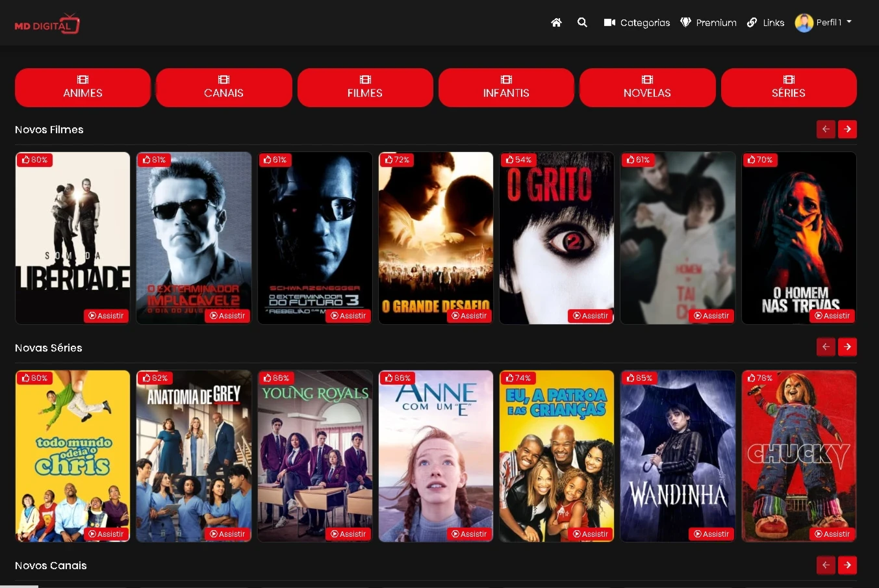Click Assistir on Chucky
Screen dimensions: 879x588
[832, 534]
